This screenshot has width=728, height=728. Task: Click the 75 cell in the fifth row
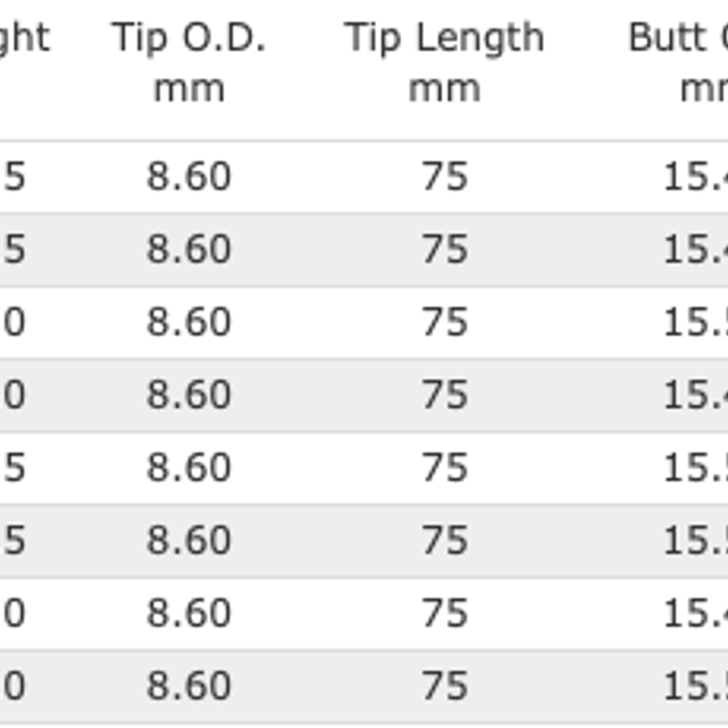[x=445, y=468]
